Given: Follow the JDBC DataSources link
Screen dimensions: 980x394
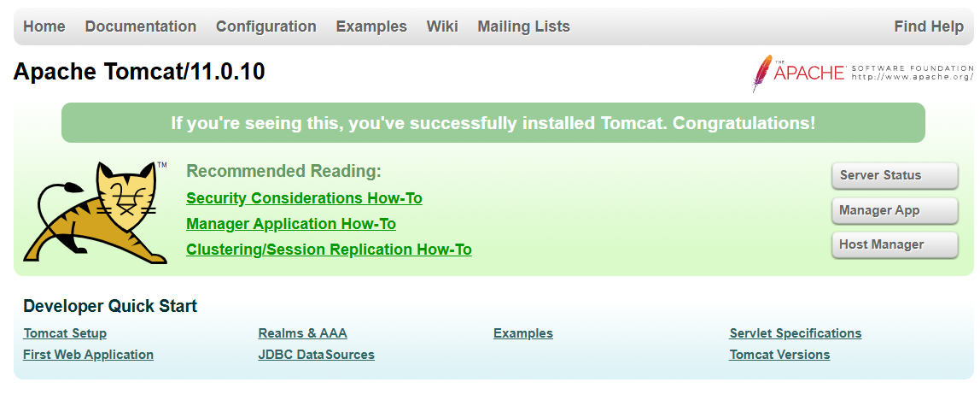Looking at the screenshot, I should coord(317,355).
